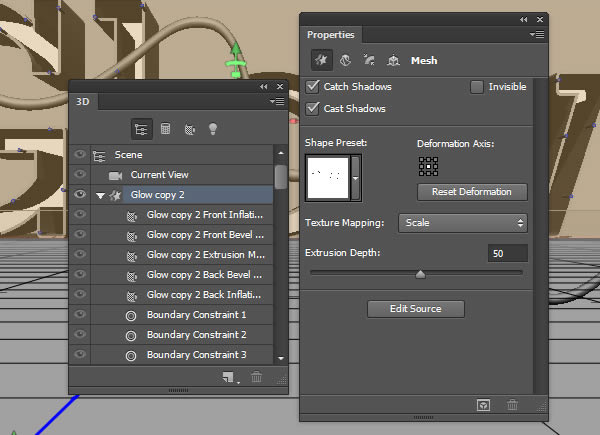Filter 3D panel by lights

pyautogui.click(x=213, y=129)
